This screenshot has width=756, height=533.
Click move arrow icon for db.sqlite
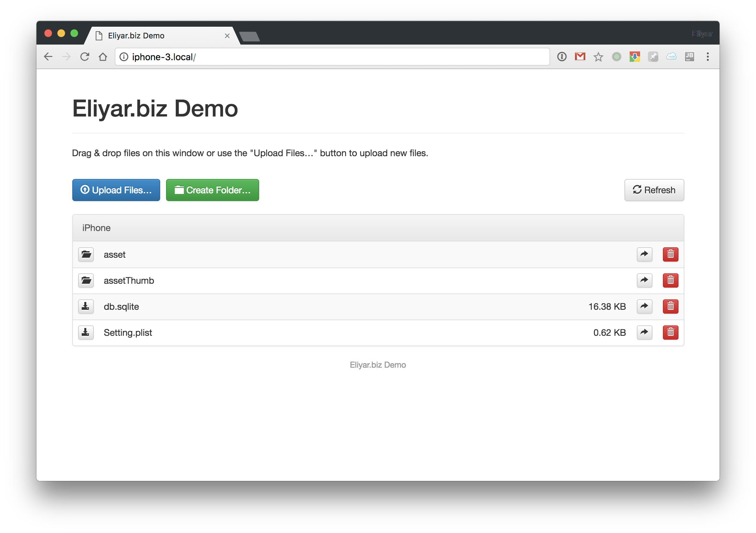click(x=644, y=306)
